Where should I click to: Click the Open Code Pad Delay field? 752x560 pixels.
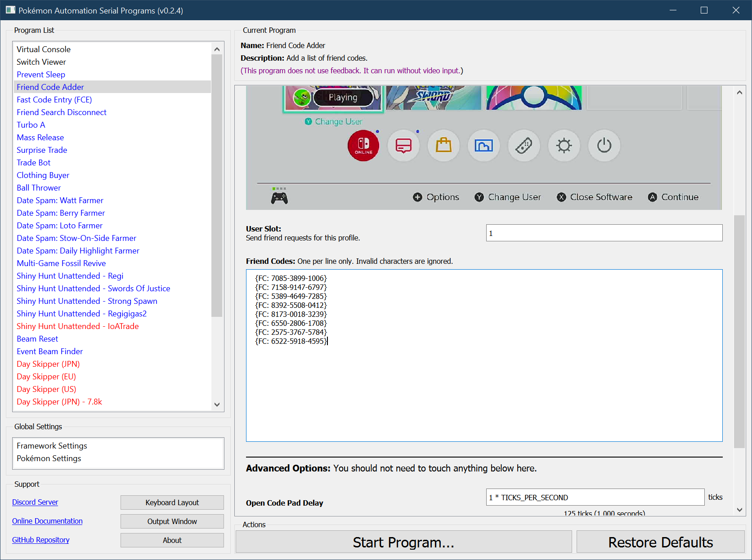[x=595, y=498]
